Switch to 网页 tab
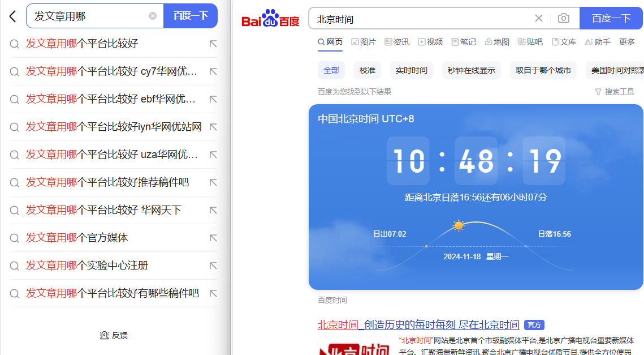The image size is (644, 355). [x=330, y=42]
